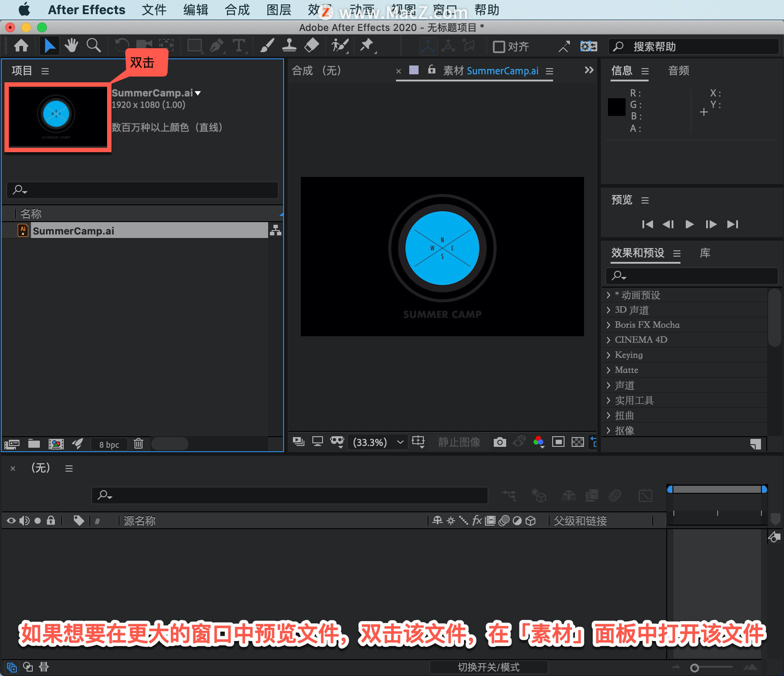
Task: Open flowchart view icon beside SummerCamp.ai
Action: pos(276,230)
